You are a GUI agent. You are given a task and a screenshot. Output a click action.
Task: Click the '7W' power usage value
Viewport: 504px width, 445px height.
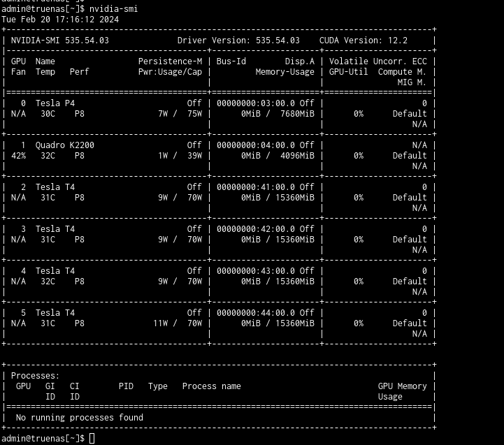(163, 114)
